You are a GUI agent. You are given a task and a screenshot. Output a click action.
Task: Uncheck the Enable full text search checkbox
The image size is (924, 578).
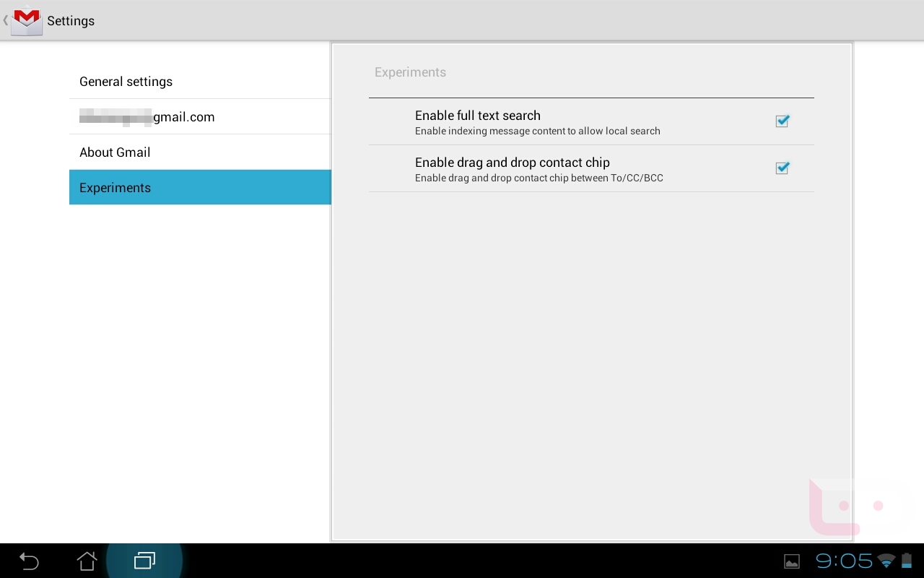782,121
